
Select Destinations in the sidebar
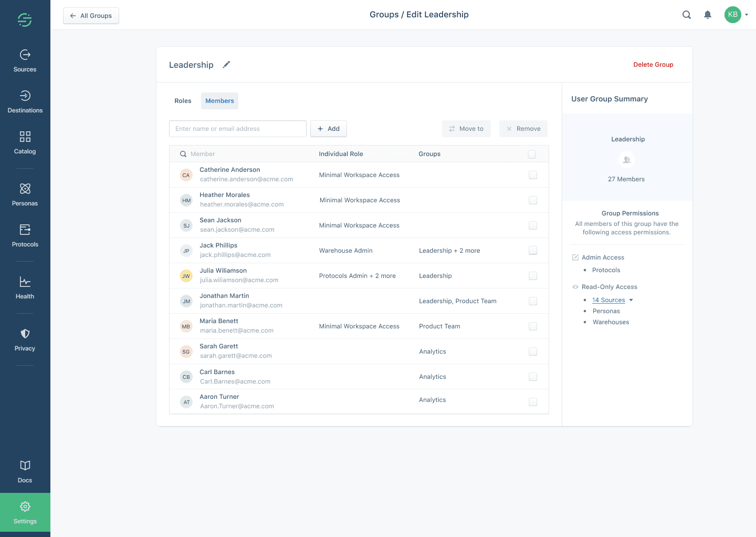[25, 101]
